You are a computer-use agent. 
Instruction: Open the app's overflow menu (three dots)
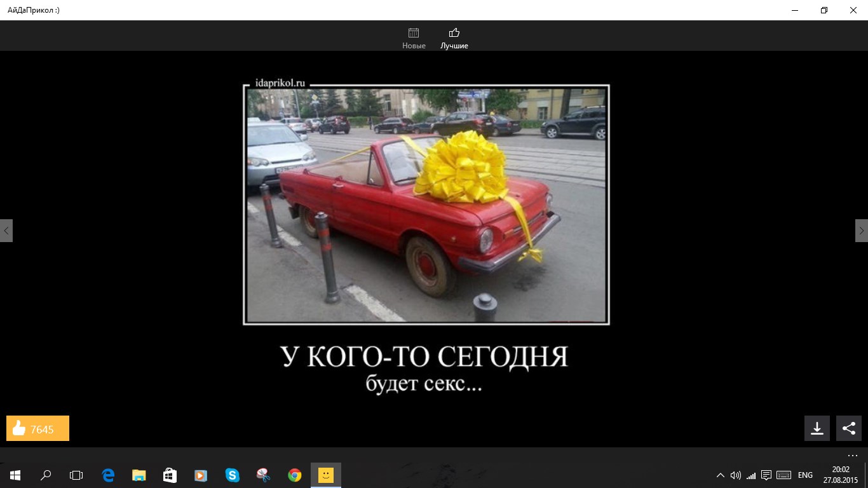pyautogui.click(x=852, y=455)
